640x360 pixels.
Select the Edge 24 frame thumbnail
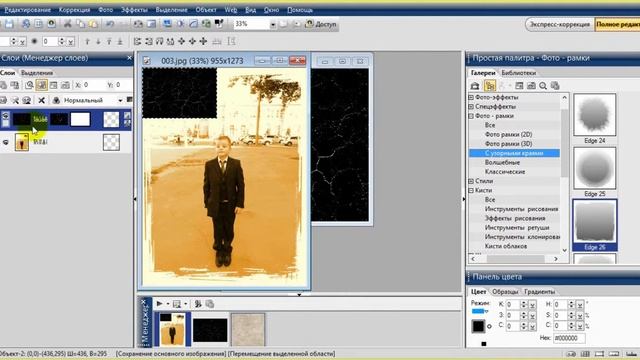tap(595, 115)
